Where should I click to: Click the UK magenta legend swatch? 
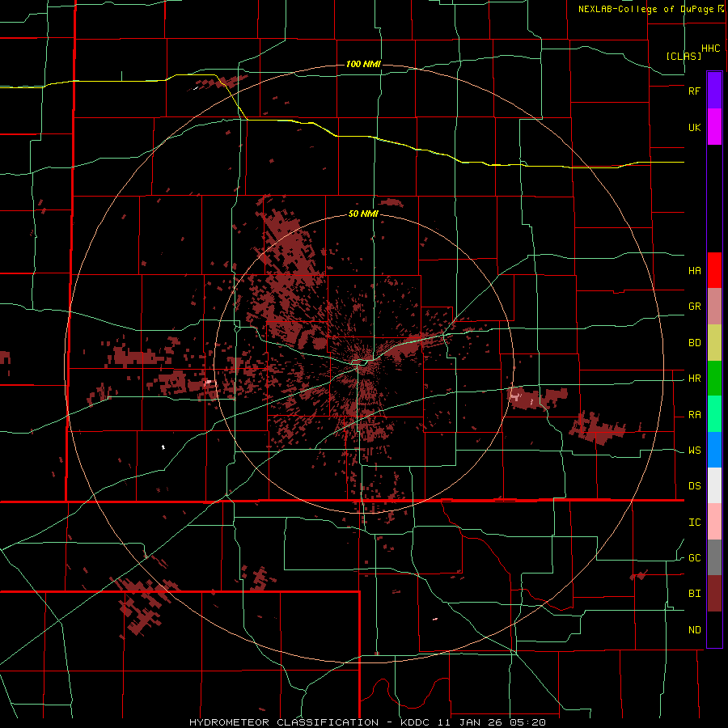tap(714, 127)
